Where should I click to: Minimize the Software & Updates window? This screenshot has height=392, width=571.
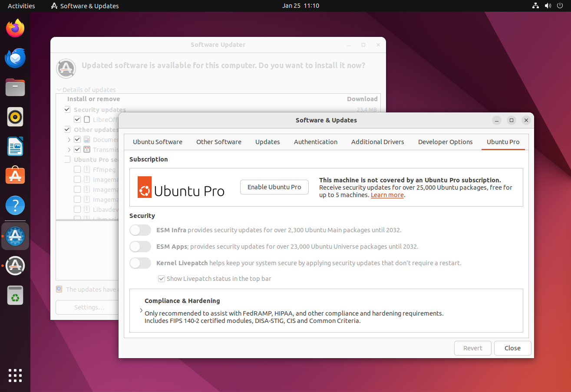(x=497, y=120)
